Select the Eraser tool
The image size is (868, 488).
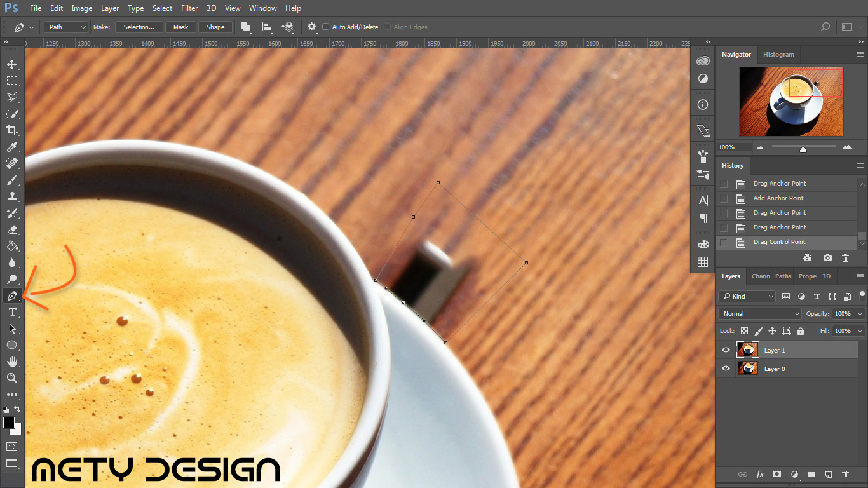tap(12, 229)
